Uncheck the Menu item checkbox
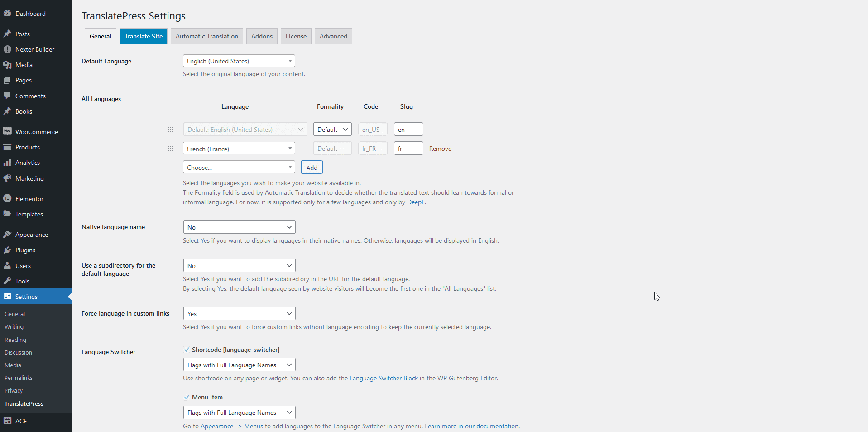This screenshot has width=868, height=432. 187,397
